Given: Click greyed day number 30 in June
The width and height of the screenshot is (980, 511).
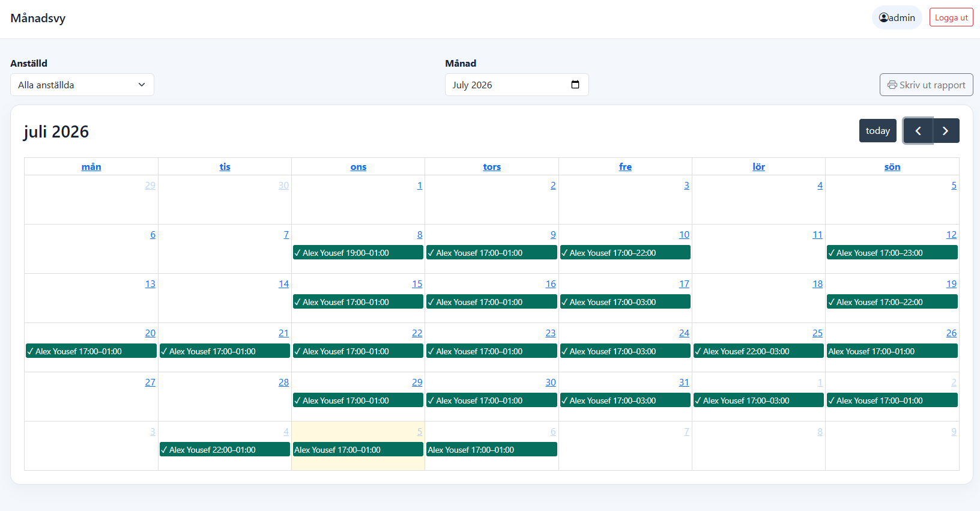Looking at the screenshot, I should pyautogui.click(x=283, y=186).
